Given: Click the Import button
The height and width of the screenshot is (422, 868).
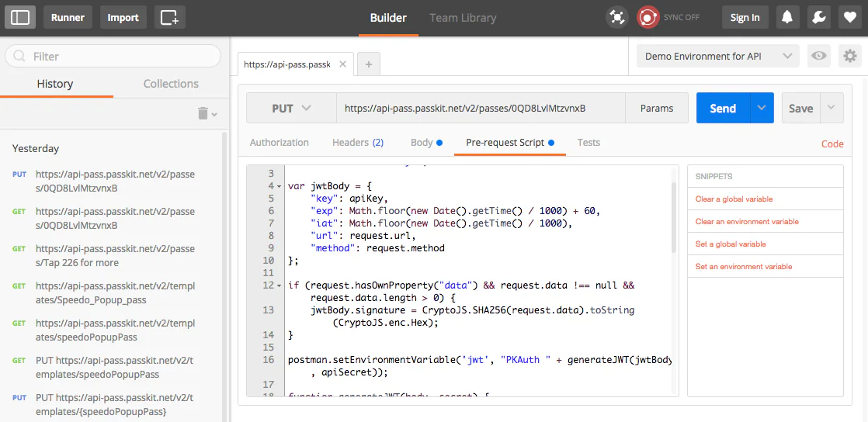Looking at the screenshot, I should click(123, 17).
